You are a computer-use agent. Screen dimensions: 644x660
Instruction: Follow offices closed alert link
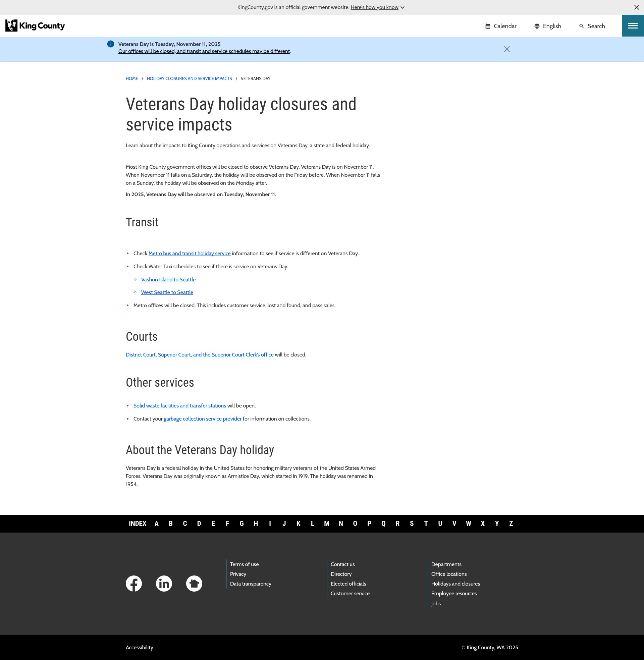click(x=204, y=51)
